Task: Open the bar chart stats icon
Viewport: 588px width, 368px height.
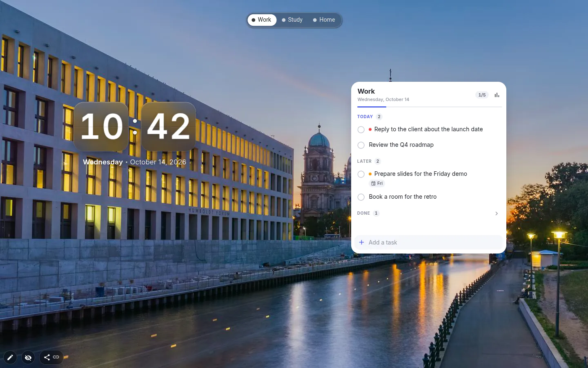Action: [497, 95]
